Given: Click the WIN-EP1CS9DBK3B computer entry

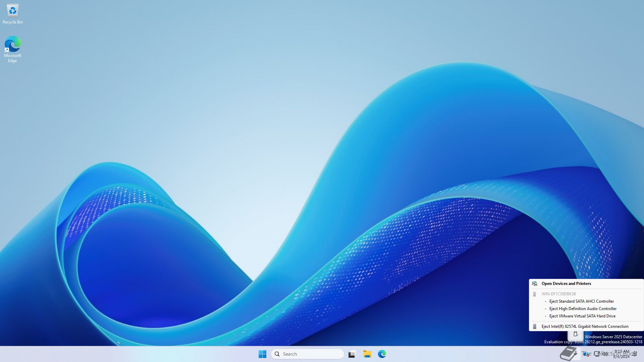Looking at the screenshot, I should (x=558, y=294).
